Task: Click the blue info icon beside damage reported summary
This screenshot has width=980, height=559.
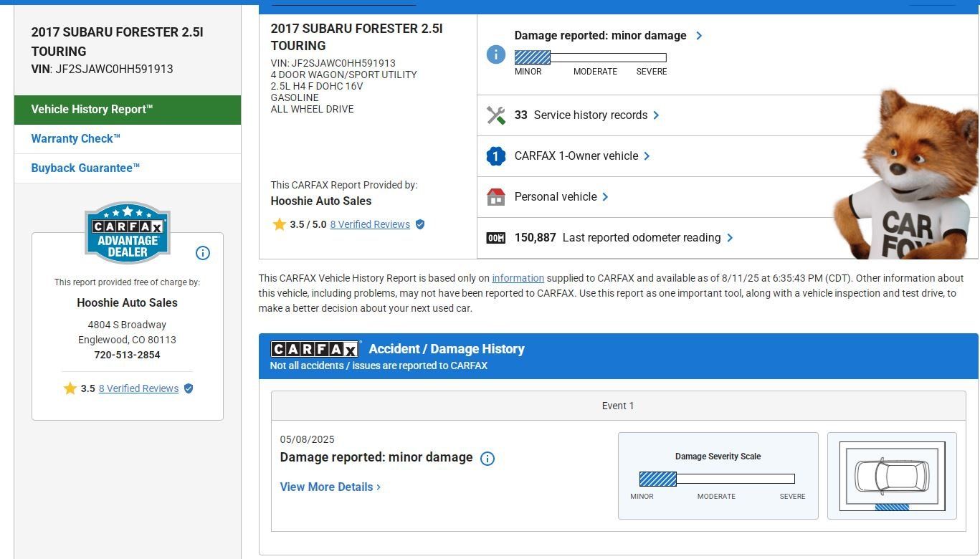Action: (x=495, y=54)
